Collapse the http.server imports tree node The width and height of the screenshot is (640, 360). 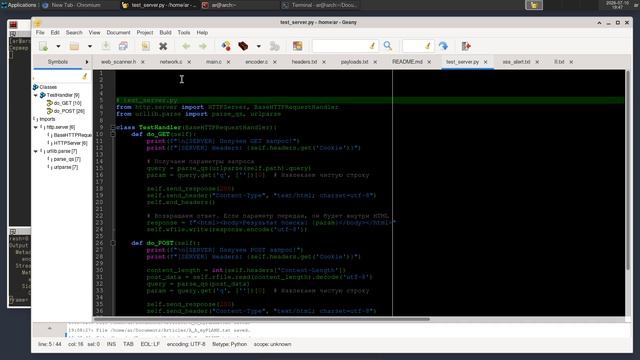[x=36, y=127]
